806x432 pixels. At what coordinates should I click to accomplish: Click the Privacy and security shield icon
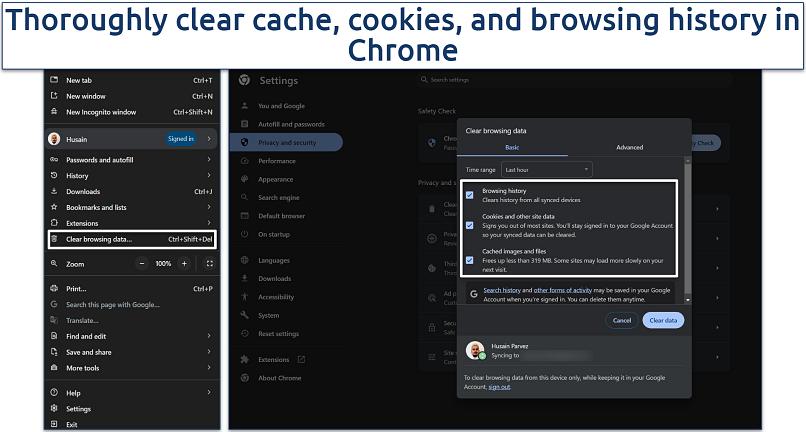pyautogui.click(x=245, y=142)
